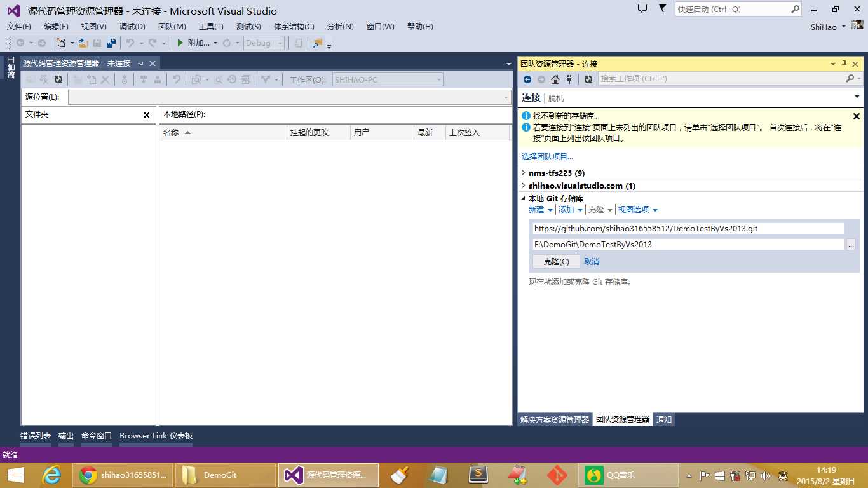This screenshot has height=488, width=868.
Task: Open the 连接 page dropdown arrow
Action: (x=857, y=97)
